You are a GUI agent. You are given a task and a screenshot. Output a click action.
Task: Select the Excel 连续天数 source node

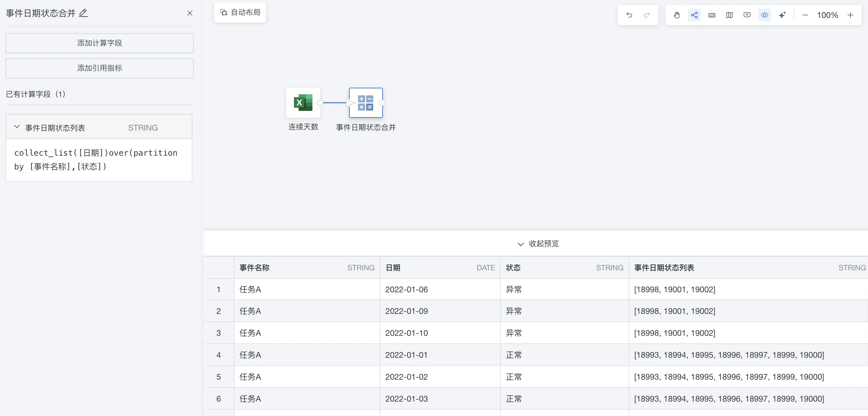[303, 102]
